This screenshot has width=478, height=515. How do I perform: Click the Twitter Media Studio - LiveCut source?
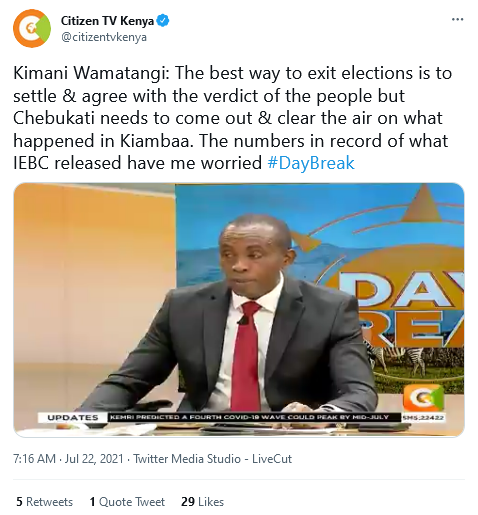point(212,459)
